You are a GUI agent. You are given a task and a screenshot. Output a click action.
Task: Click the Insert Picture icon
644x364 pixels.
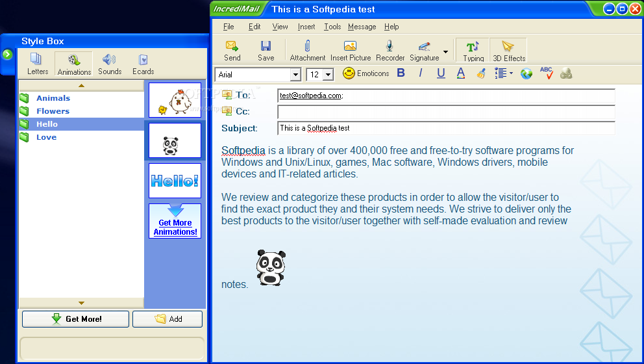click(x=351, y=51)
